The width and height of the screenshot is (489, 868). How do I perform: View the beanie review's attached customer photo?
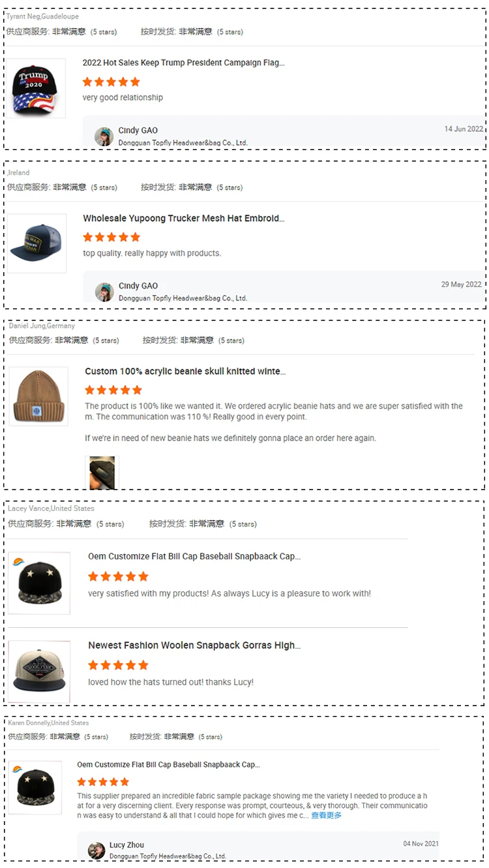click(x=102, y=473)
